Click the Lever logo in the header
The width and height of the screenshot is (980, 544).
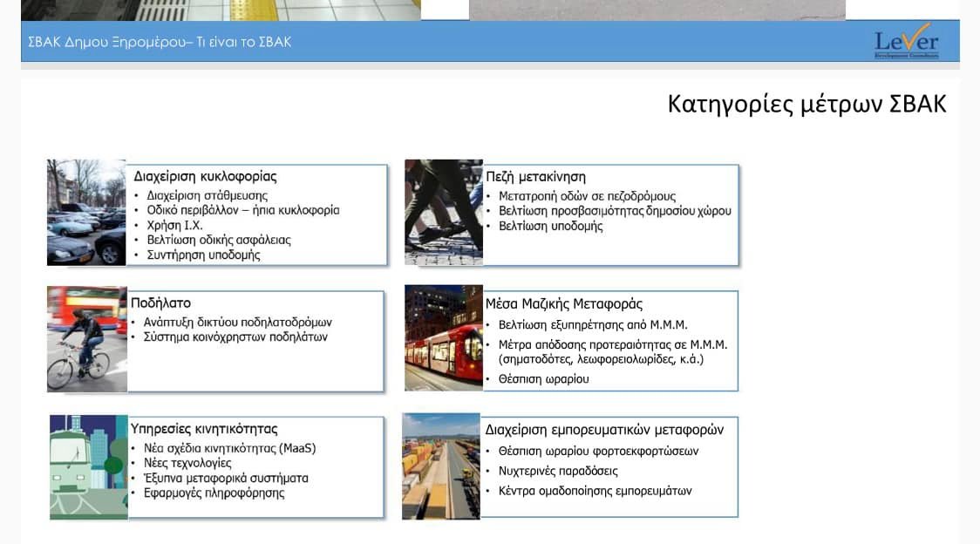pyautogui.click(x=907, y=42)
